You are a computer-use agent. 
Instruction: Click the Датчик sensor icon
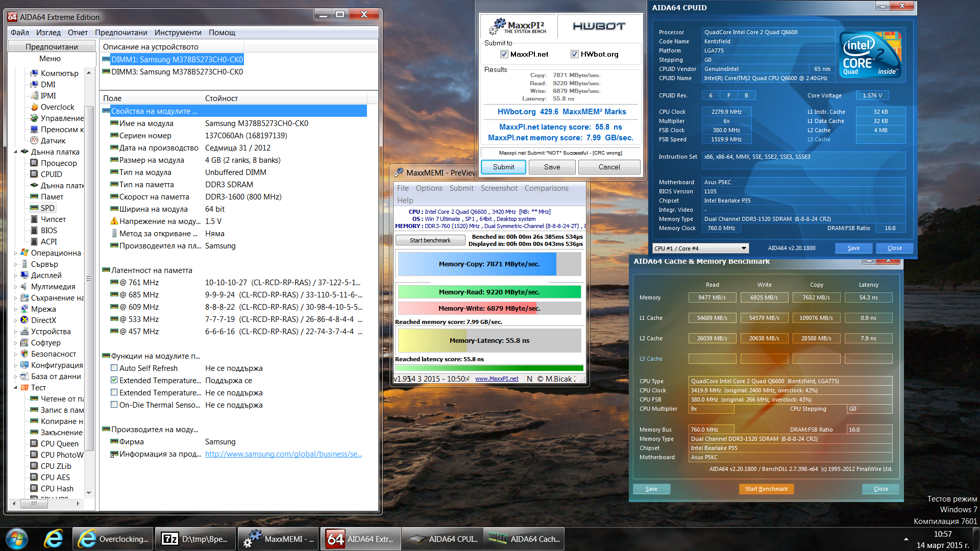tap(34, 141)
